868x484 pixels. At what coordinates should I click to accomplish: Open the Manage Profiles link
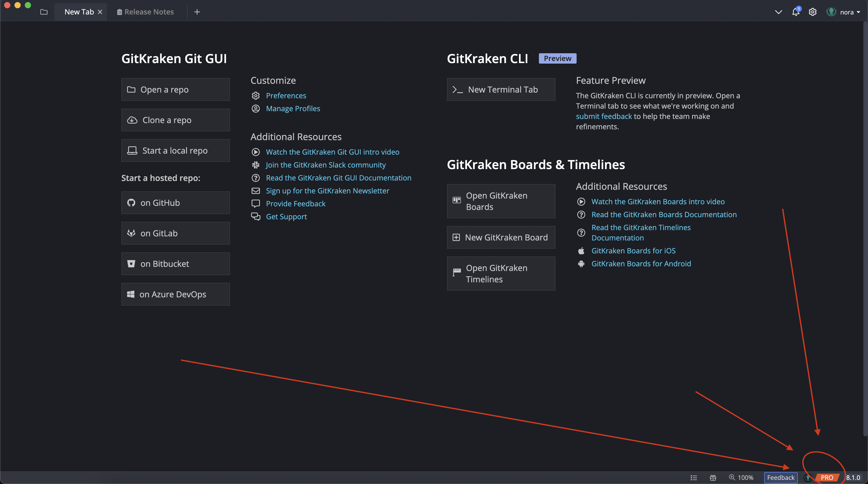click(x=293, y=109)
